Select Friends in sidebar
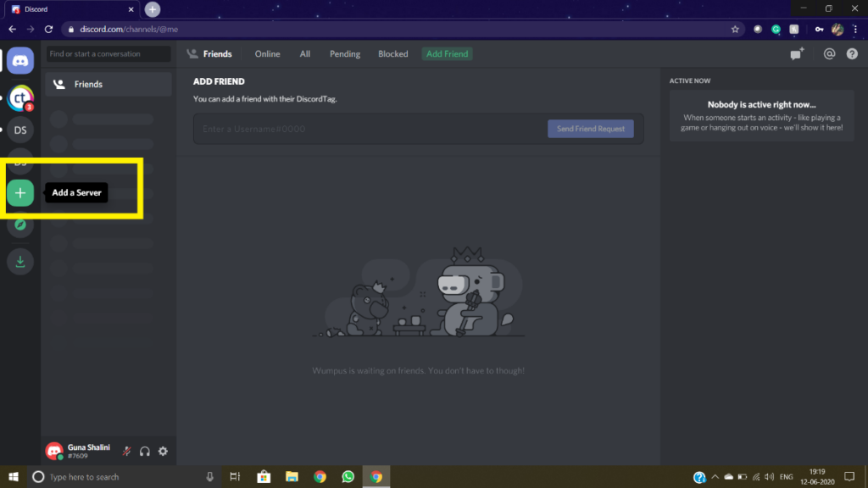Viewport: 868px width, 488px height. pos(108,84)
